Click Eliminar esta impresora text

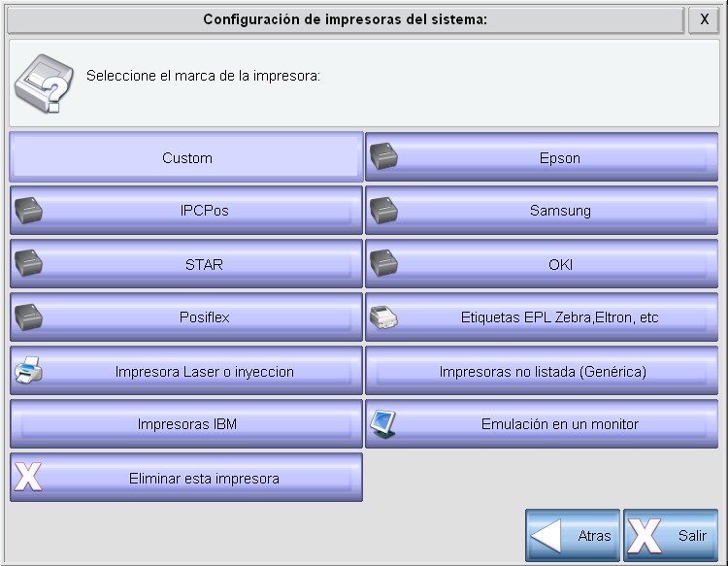click(x=204, y=479)
